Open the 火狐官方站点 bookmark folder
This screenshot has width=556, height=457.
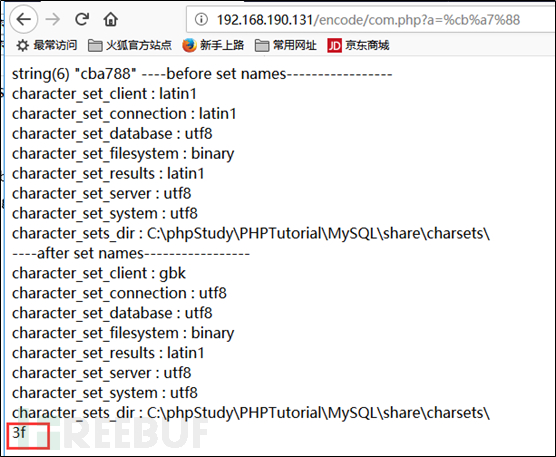pyautogui.click(x=130, y=45)
